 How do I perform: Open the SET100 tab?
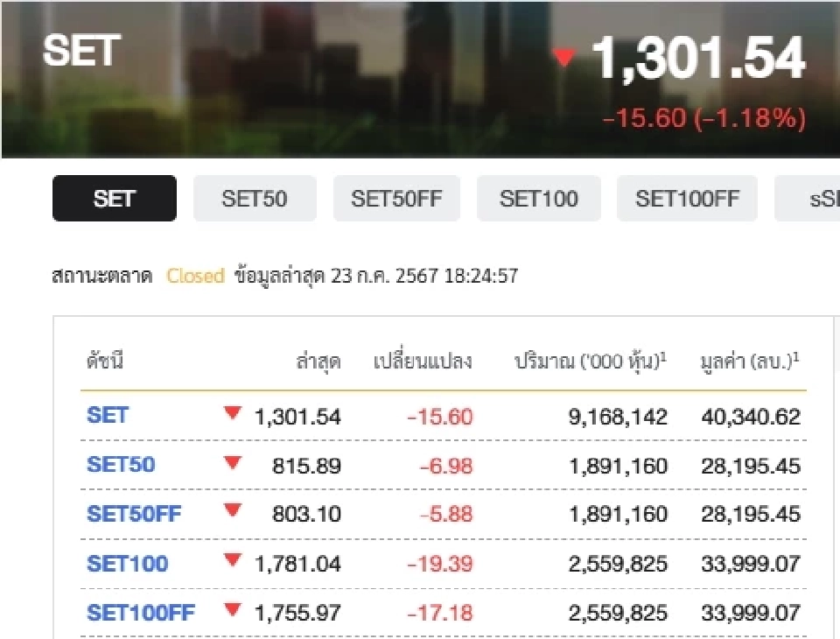(539, 199)
